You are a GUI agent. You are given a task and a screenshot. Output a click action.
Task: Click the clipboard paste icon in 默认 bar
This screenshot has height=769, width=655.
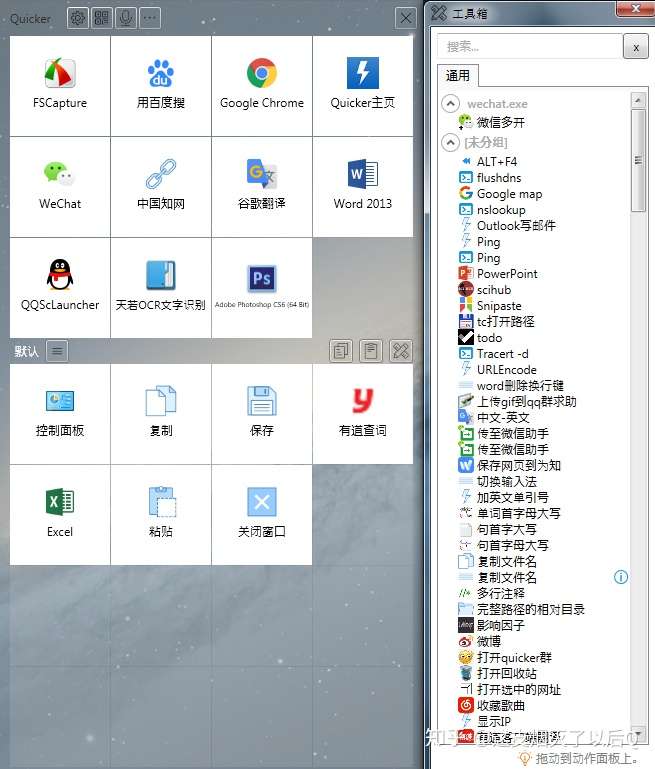coord(371,351)
